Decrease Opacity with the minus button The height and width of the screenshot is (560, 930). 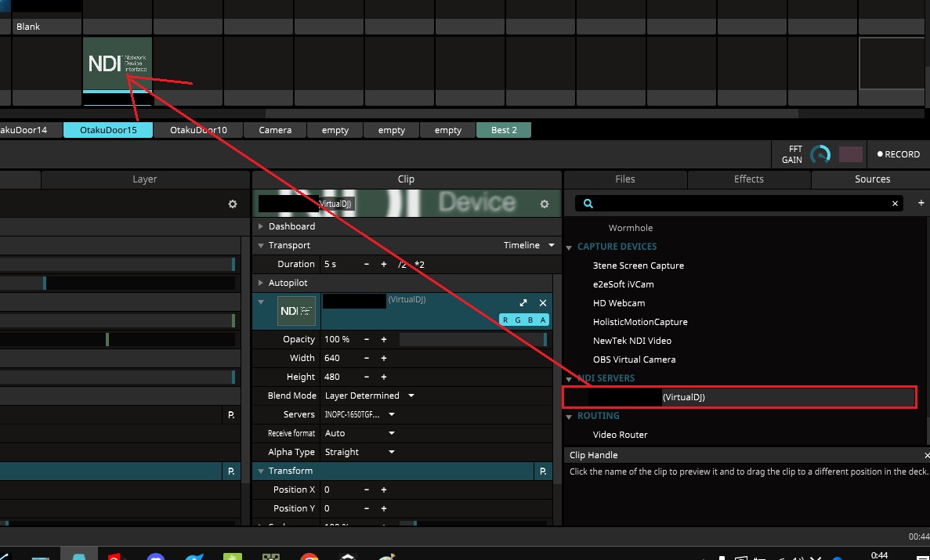pos(367,339)
